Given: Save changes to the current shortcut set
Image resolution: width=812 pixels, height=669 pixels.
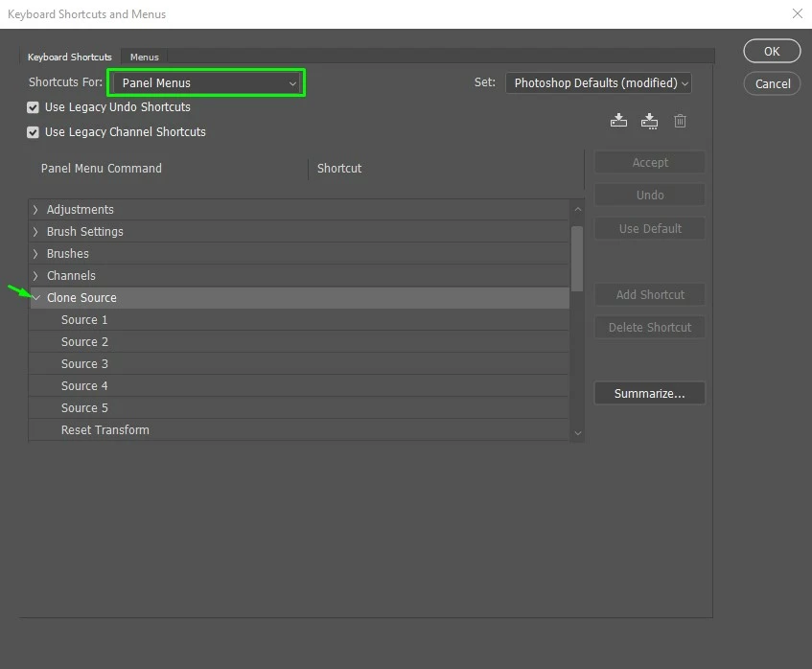Looking at the screenshot, I should tap(618, 121).
